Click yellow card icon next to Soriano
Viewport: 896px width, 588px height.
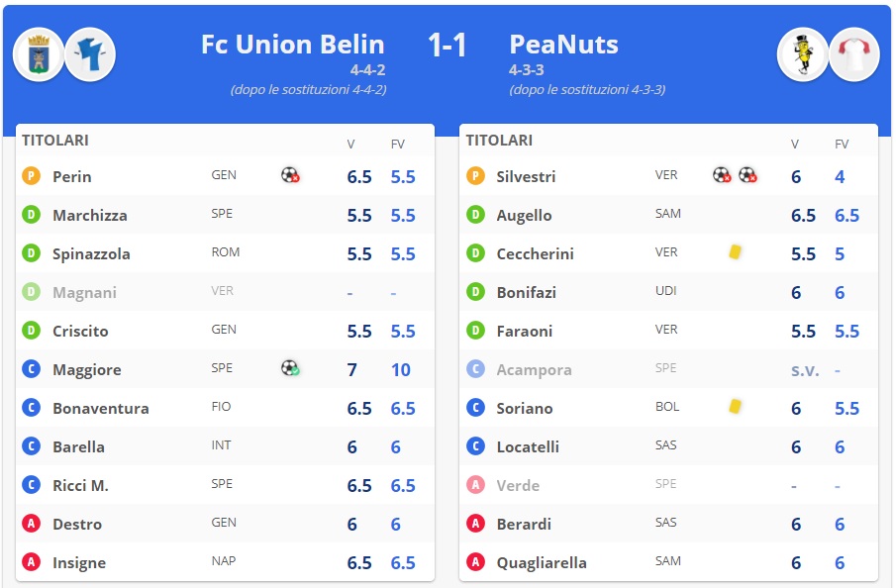(x=735, y=408)
